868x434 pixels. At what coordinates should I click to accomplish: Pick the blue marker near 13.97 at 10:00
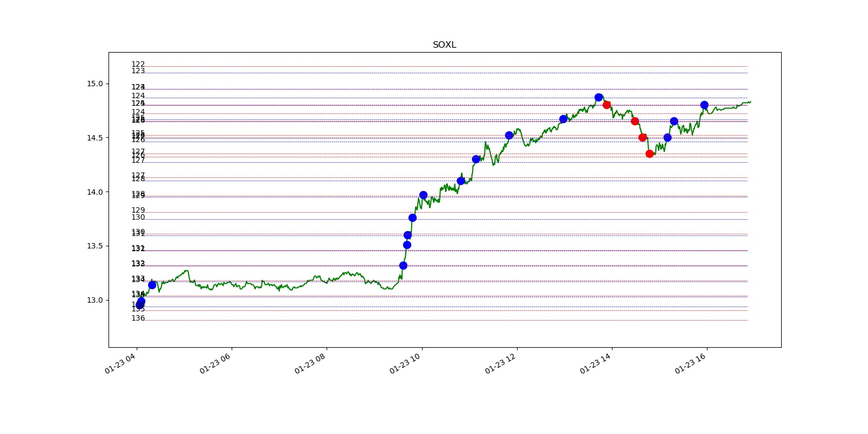[423, 195]
